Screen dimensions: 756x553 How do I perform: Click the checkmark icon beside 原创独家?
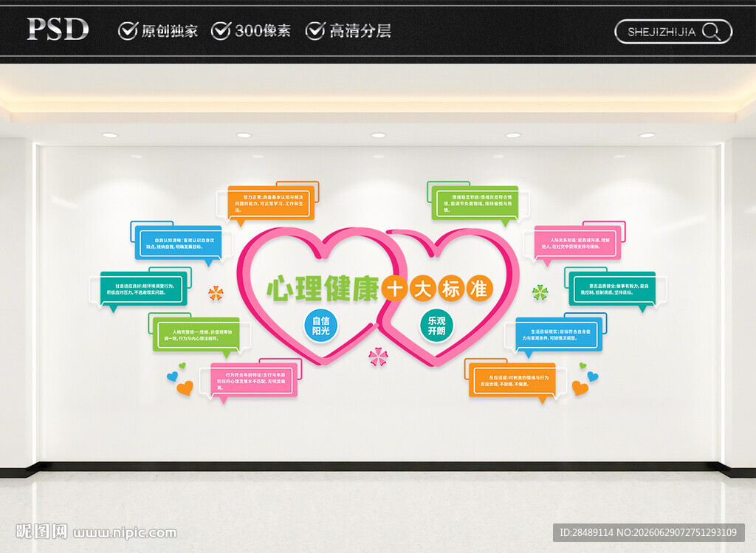[128, 30]
